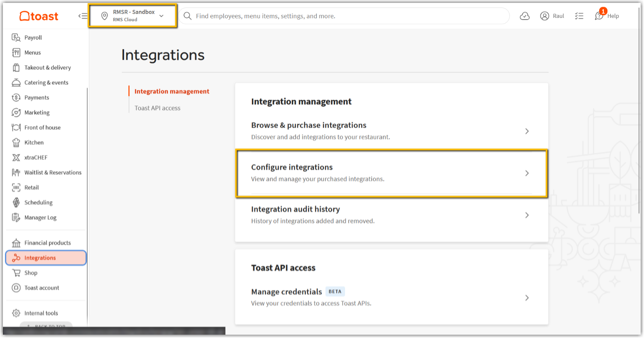Click the search magnifier icon
Viewport: 644px width, 338px height.
188,16
